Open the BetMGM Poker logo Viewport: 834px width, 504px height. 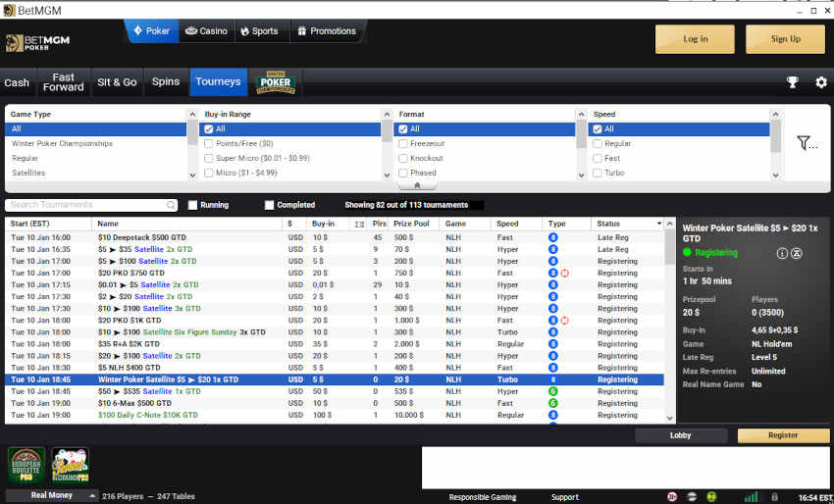point(37,43)
